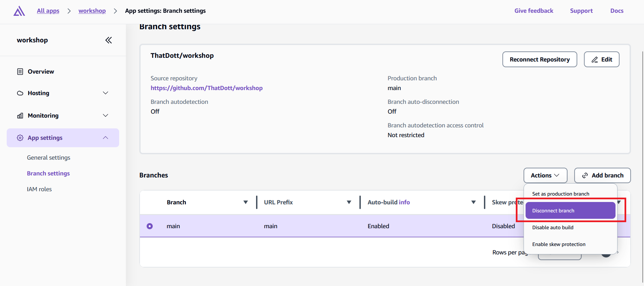Image resolution: width=644 pixels, height=286 pixels.
Task: Go to All apps breadcrumb link
Action: point(48,11)
